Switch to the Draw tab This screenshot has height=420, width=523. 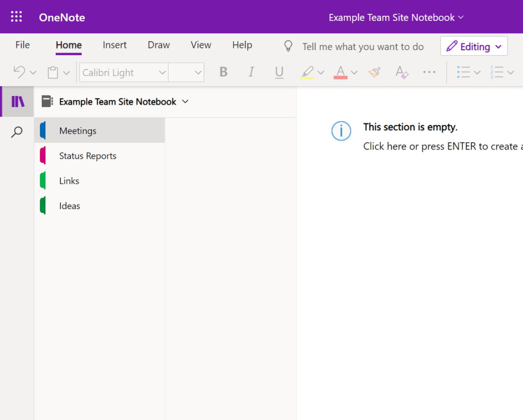pyautogui.click(x=159, y=45)
